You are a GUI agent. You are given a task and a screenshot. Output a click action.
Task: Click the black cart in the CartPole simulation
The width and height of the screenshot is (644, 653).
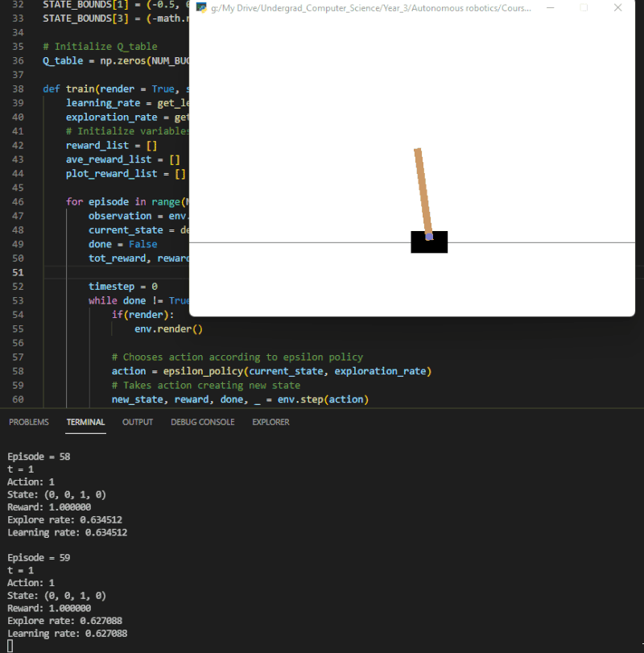tap(429, 240)
